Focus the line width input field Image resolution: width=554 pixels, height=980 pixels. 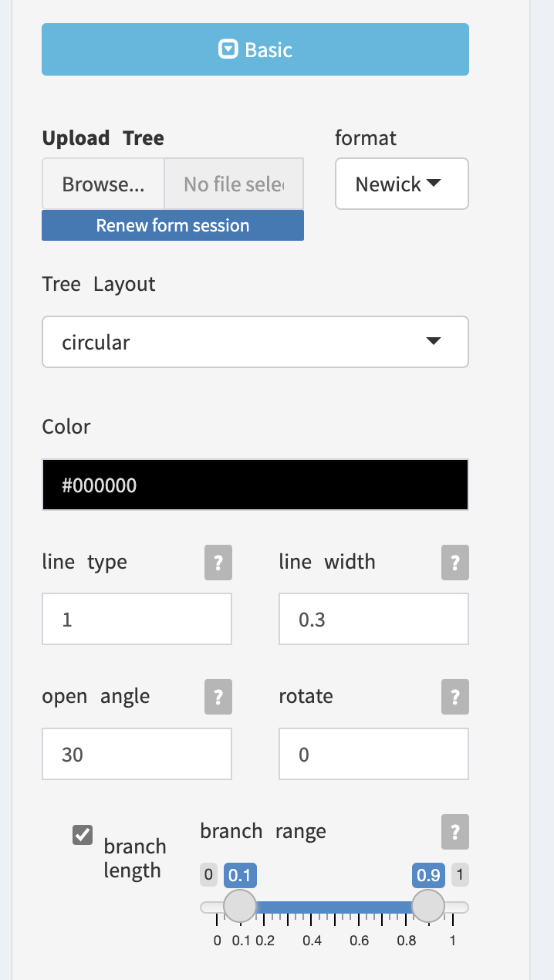pos(373,619)
